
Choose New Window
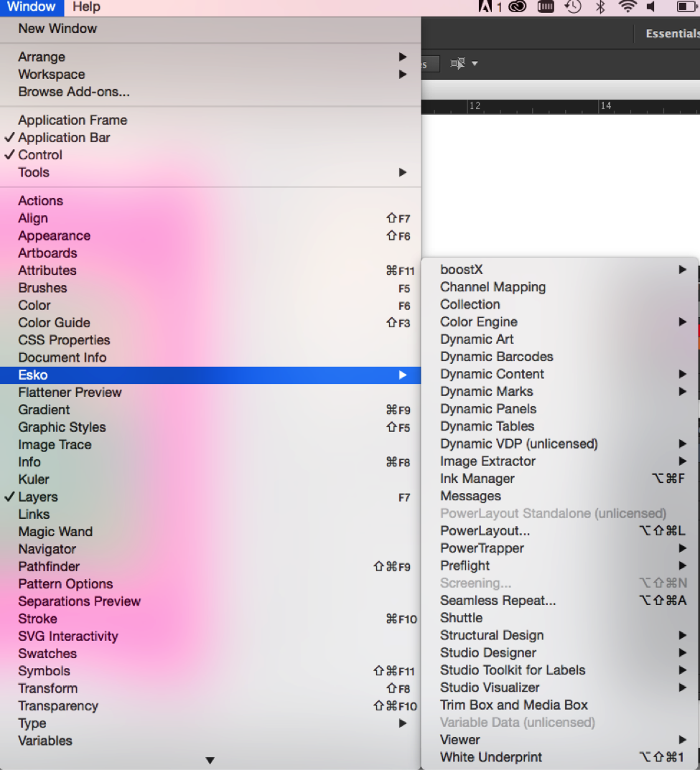210,29
